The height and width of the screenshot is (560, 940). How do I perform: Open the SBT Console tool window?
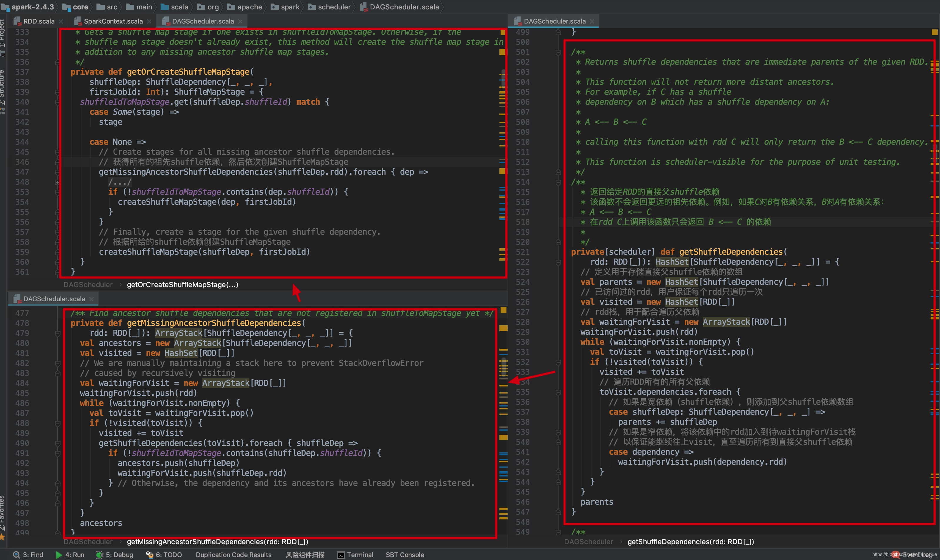pos(404,555)
